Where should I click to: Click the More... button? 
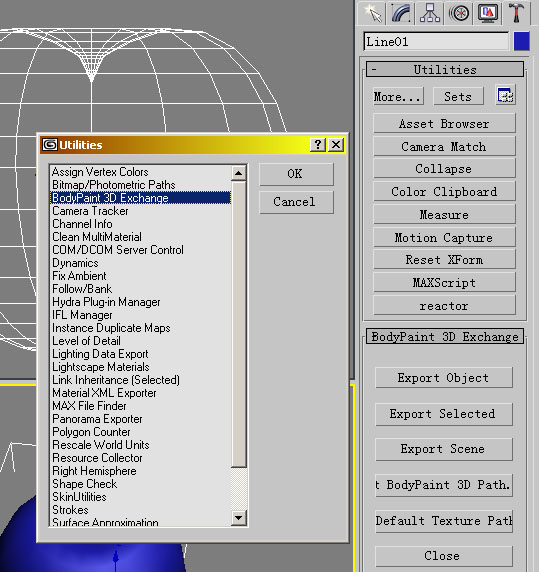click(398, 96)
